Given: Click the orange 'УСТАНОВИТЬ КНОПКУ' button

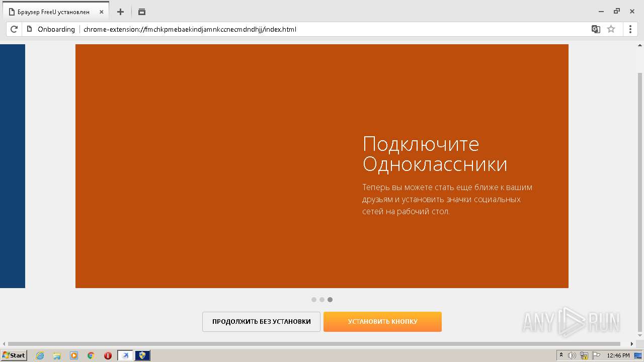Looking at the screenshot, I should pyautogui.click(x=382, y=322).
